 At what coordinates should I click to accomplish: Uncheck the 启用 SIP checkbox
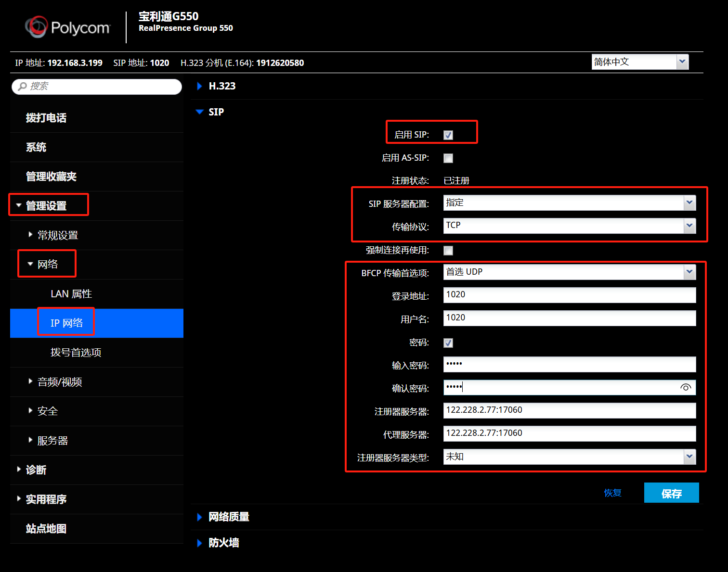pyautogui.click(x=448, y=135)
